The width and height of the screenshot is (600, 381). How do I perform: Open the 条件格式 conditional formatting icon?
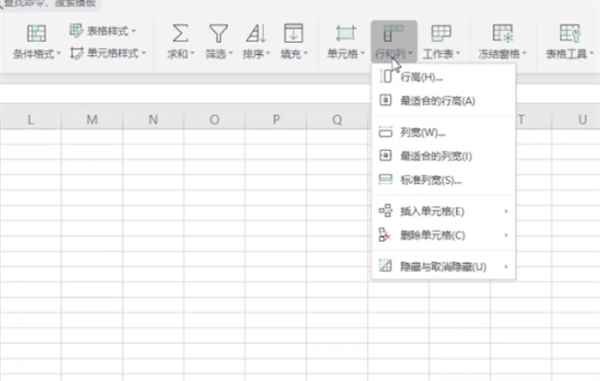click(37, 33)
